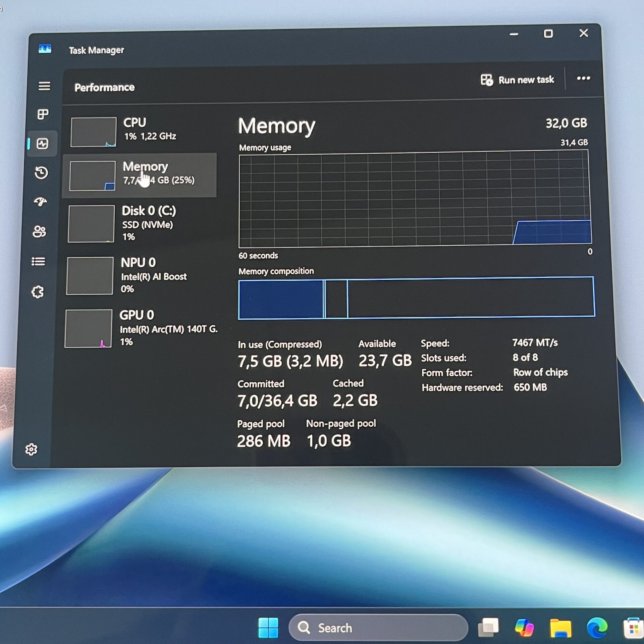644x644 pixels.
Task: Close the Task Manager window
Action: point(584,33)
